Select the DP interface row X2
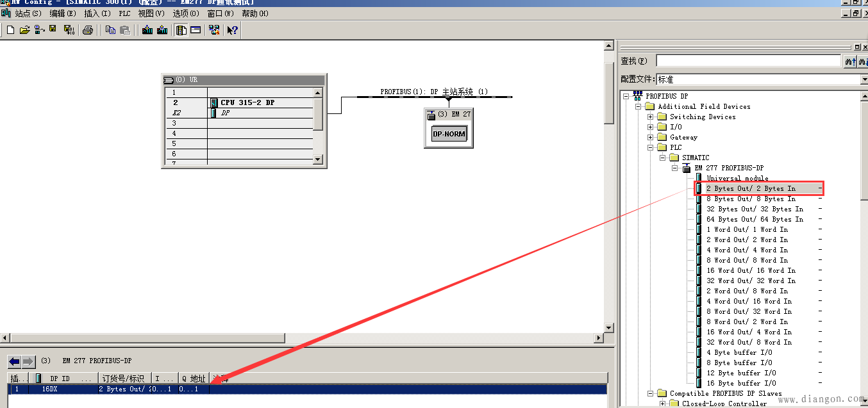 click(239, 113)
